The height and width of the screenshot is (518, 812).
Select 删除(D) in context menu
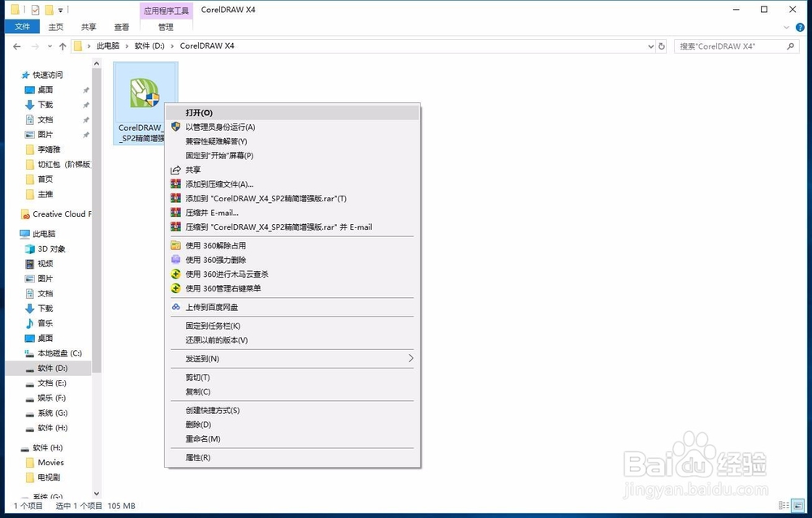pos(292,425)
